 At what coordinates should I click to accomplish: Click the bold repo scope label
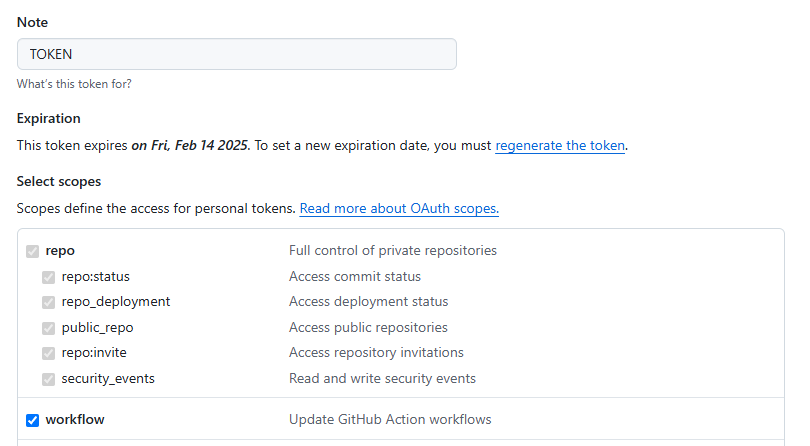[60, 251]
